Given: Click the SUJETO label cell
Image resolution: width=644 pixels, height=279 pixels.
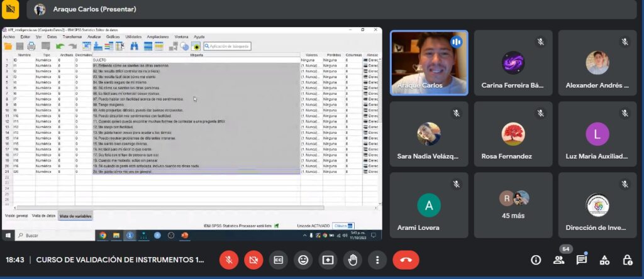Looking at the screenshot, I should 196,60.
